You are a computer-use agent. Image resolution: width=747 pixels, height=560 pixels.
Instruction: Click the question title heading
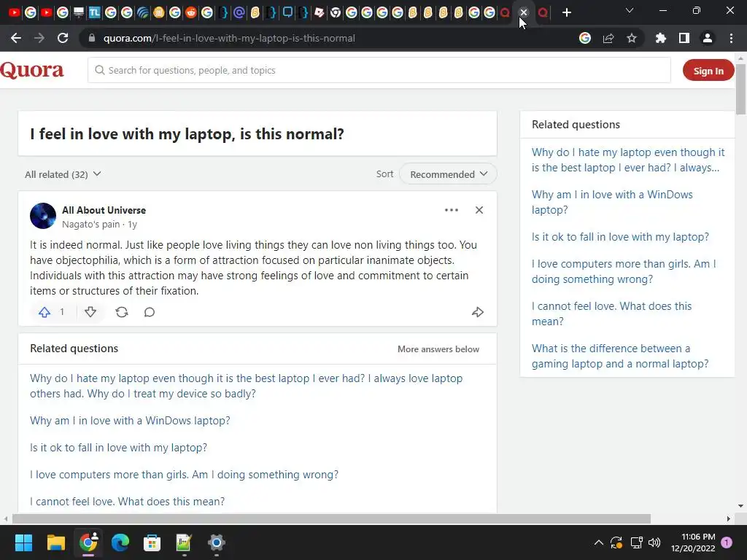pos(187,134)
